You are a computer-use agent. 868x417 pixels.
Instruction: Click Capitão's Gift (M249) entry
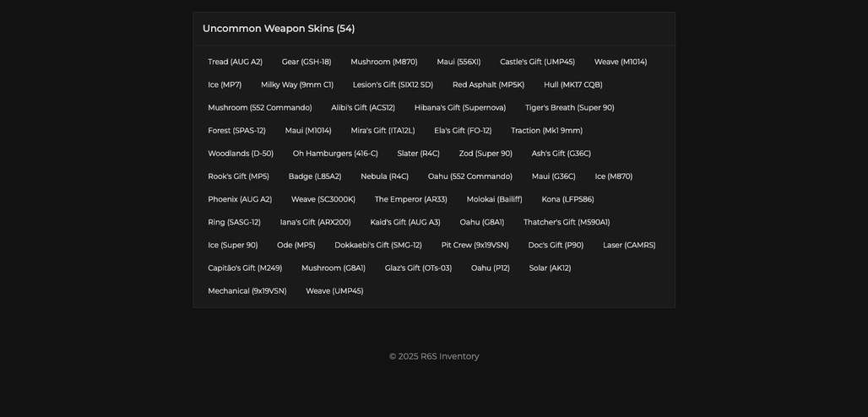coord(245,268)
